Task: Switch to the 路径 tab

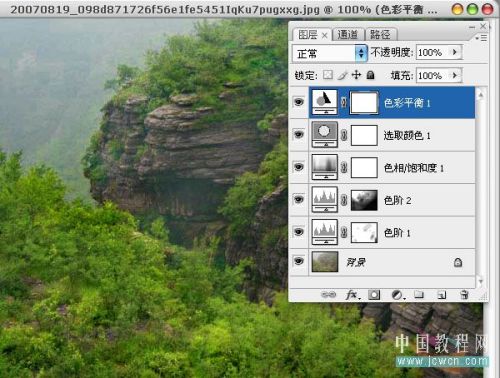Action: tap(380, 34)
